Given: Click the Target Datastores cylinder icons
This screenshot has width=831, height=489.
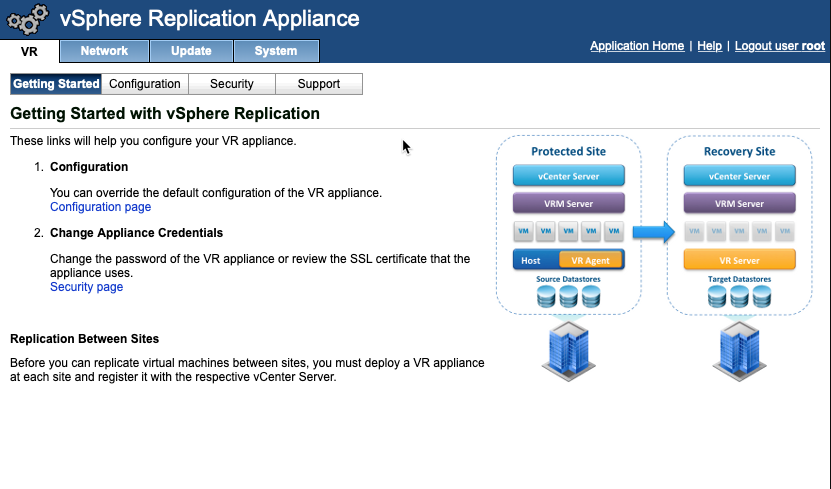Looking at the screenshot, I should (x=739, y=297).
